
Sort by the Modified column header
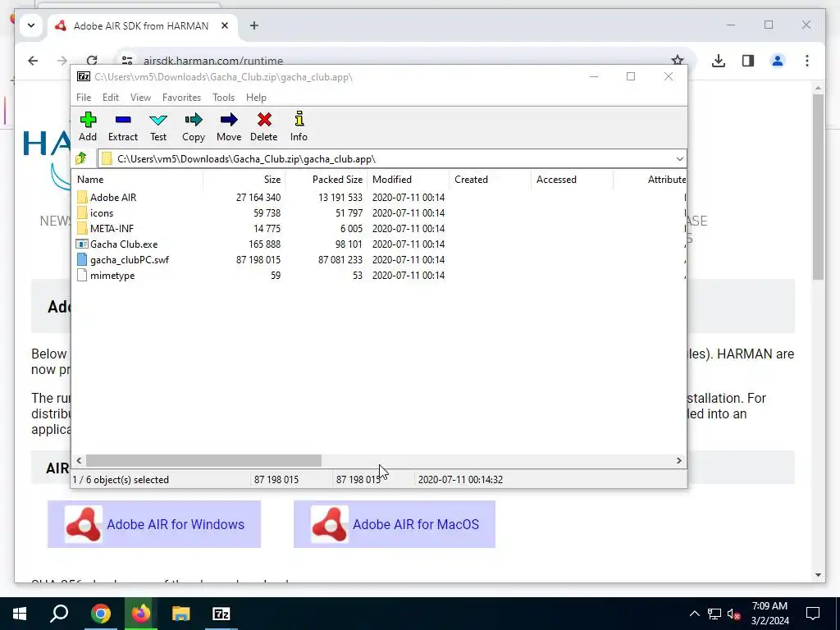(x=409, y=180)
